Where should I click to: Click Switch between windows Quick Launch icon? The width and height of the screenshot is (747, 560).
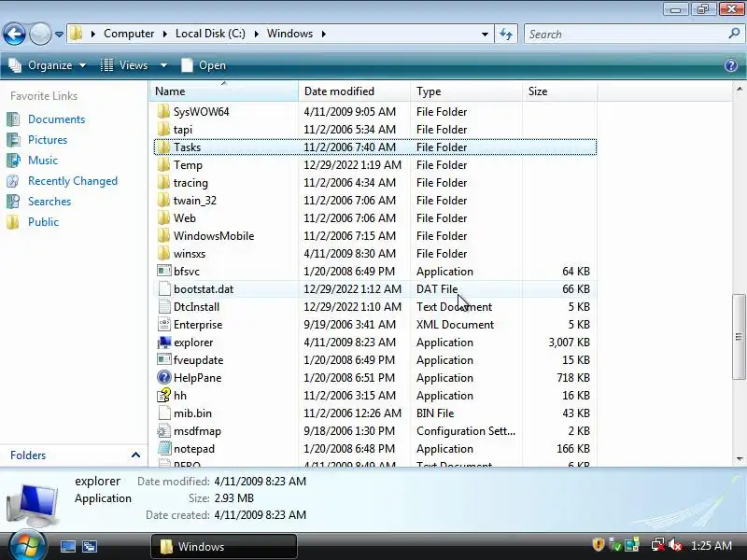pyautogui.click(x=89, y=546)
